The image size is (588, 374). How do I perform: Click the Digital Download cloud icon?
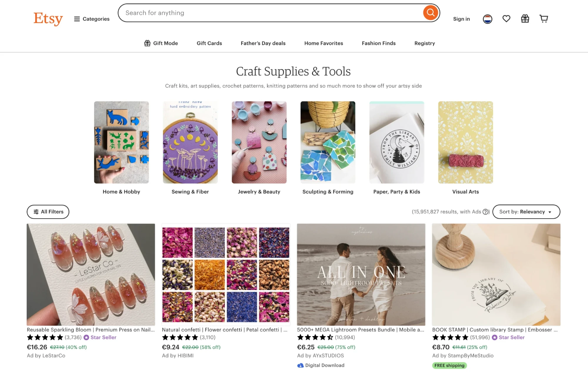pos(300,365)
